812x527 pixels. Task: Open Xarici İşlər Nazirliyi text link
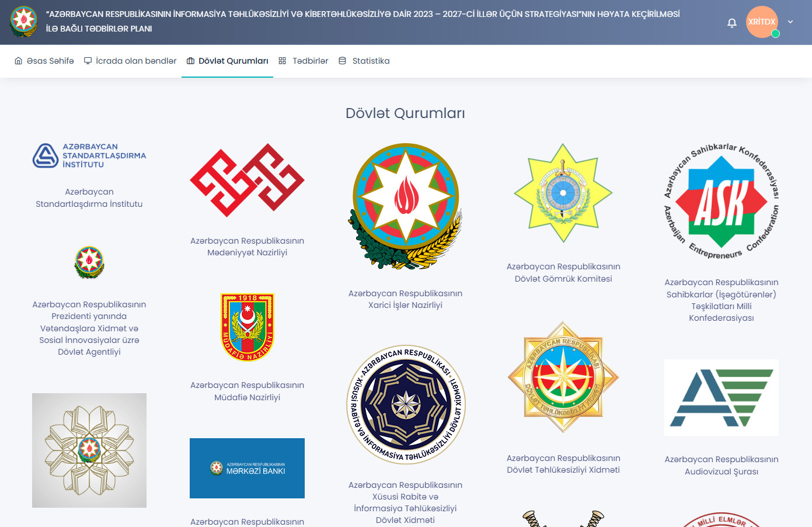(x=406, y=299)
